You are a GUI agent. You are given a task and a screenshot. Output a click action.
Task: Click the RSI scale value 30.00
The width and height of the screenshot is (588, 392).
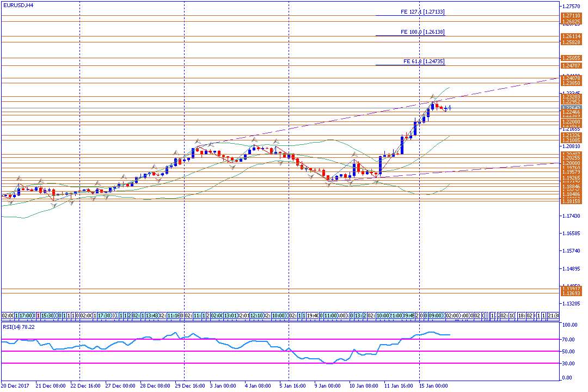568,364
